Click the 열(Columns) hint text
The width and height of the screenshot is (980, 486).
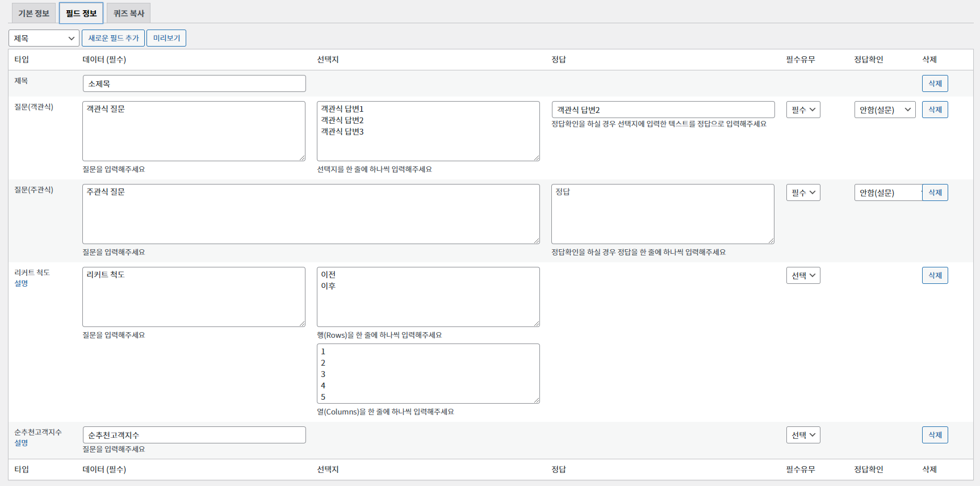[x=386, y=412]
